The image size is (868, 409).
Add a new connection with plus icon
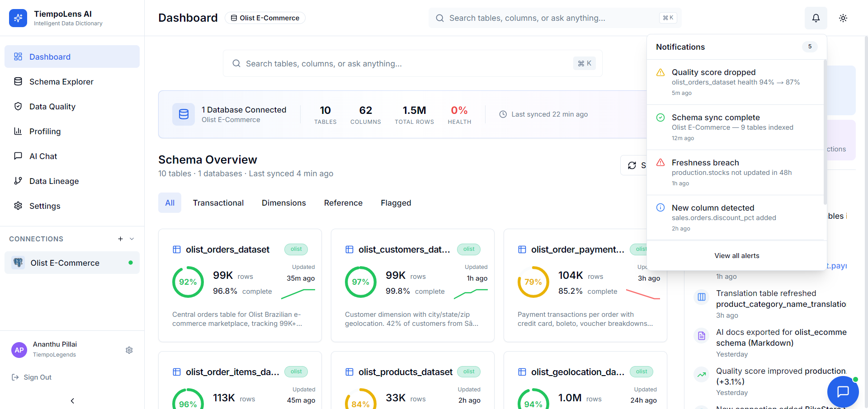tap(120, 239)
